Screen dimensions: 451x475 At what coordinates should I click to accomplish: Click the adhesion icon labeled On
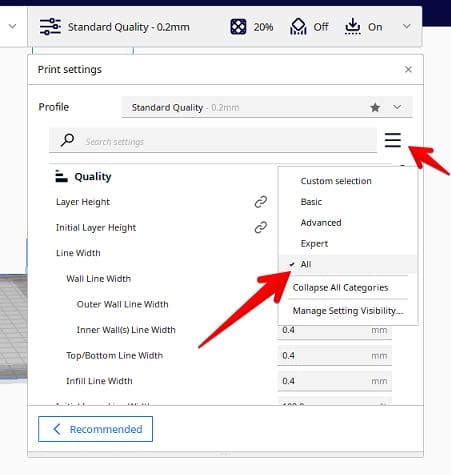[353, 26]
